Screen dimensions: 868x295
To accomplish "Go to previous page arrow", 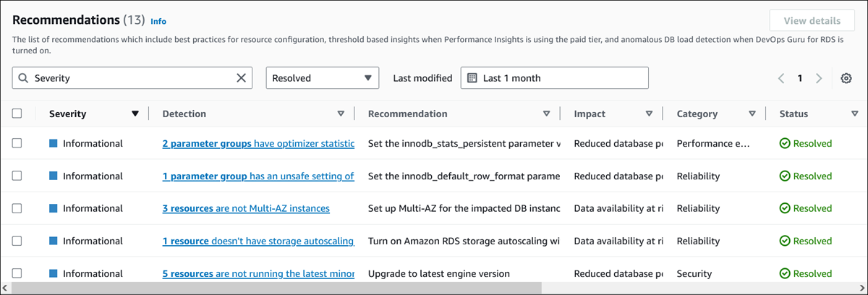I will pyautogui.click(x=781, y=78).
